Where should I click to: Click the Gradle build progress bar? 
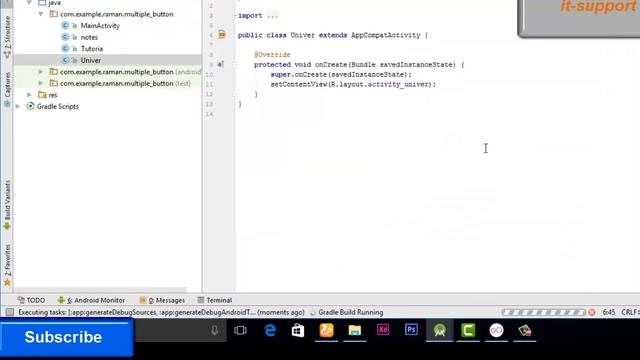coord(544,312)
